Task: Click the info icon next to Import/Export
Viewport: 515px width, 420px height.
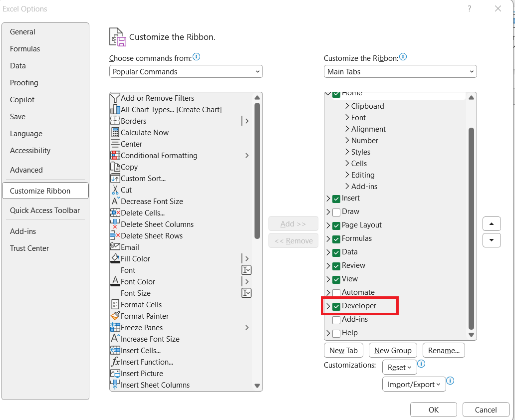Action: 450,380
